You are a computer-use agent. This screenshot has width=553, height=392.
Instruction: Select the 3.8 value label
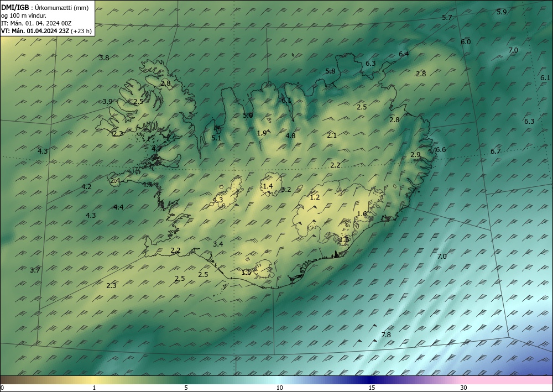tap(104, 58)
